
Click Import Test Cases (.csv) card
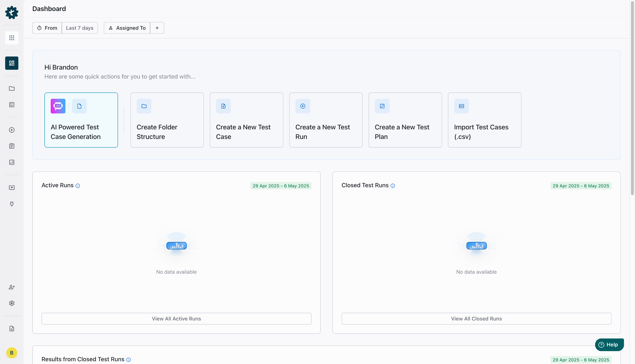(484, 120)
